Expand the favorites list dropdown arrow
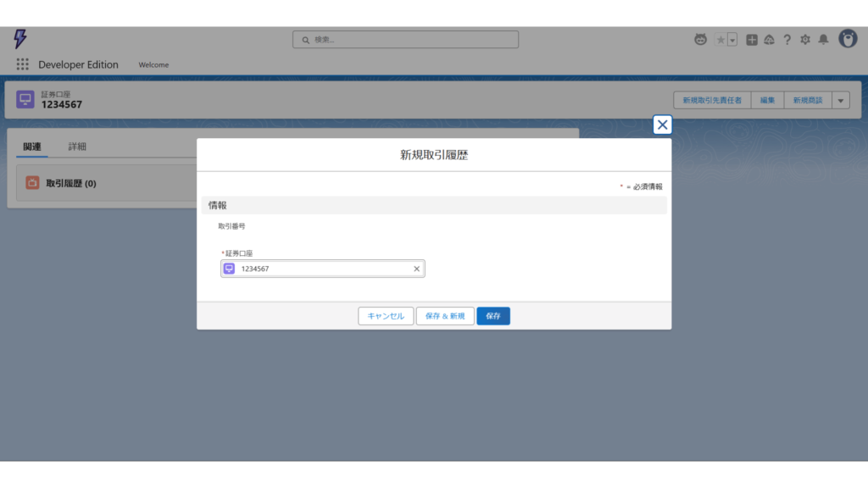868x488 pixels. click(732, 40)
